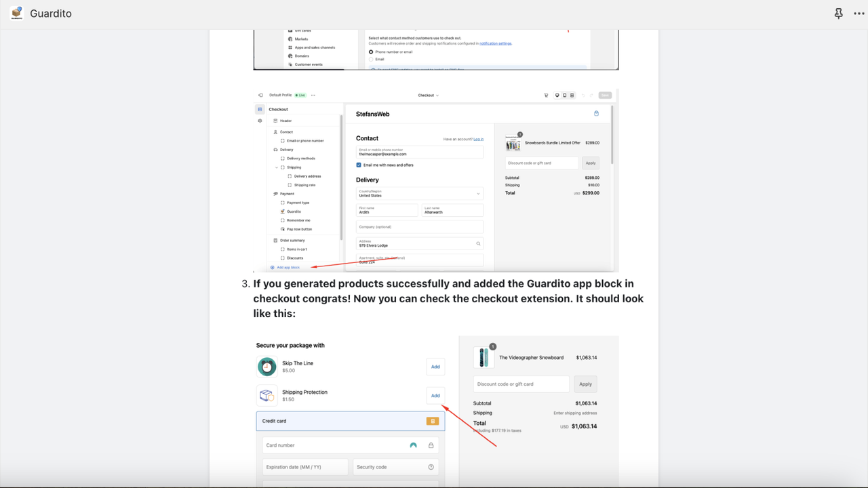Screen dimensions: 868x488
Task: Select Delivery address tree item
Action: click(307, 176)
